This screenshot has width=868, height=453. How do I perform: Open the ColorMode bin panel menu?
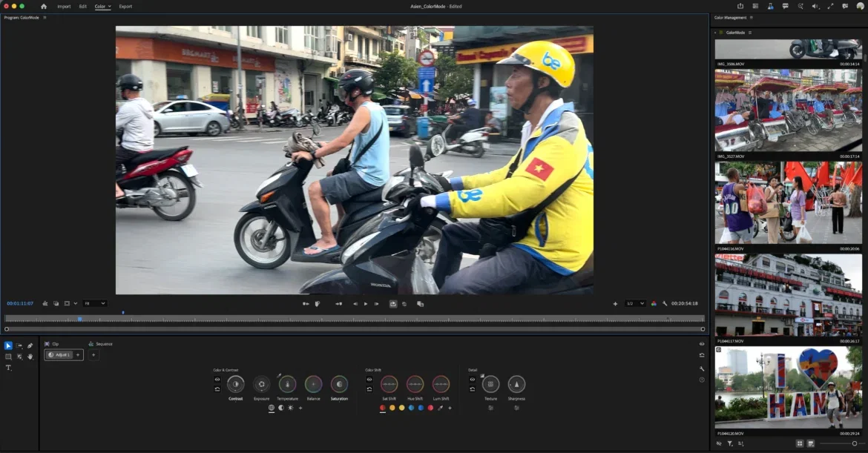pyautogui.click(x=750, y=33)
